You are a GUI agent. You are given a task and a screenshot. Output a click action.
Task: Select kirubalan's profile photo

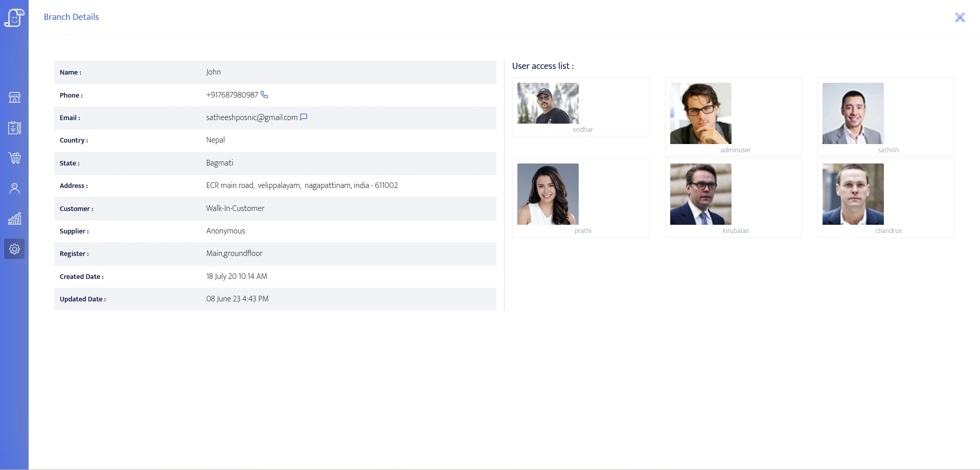click(x=700, y=194)
